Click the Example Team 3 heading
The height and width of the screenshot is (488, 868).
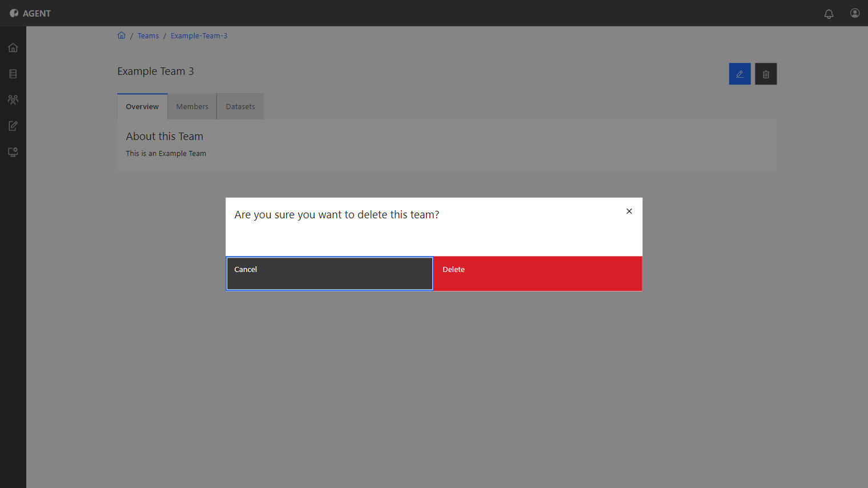156,71
